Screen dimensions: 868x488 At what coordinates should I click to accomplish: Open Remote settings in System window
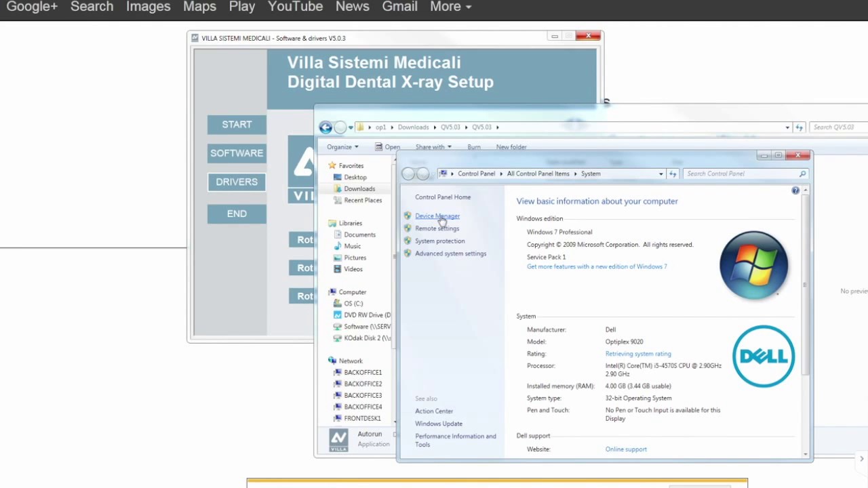437,228
